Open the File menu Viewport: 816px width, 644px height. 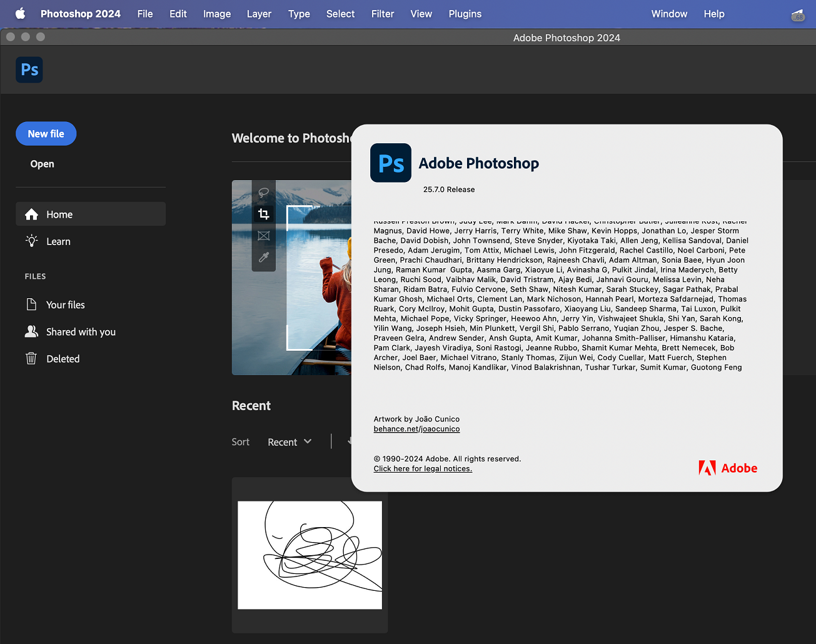pos(145,14)
